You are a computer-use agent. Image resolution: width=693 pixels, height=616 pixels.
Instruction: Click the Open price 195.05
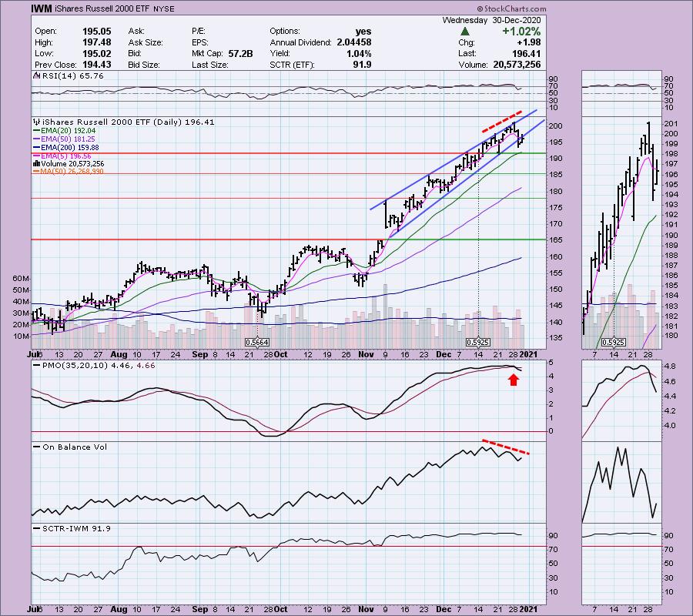96,32
